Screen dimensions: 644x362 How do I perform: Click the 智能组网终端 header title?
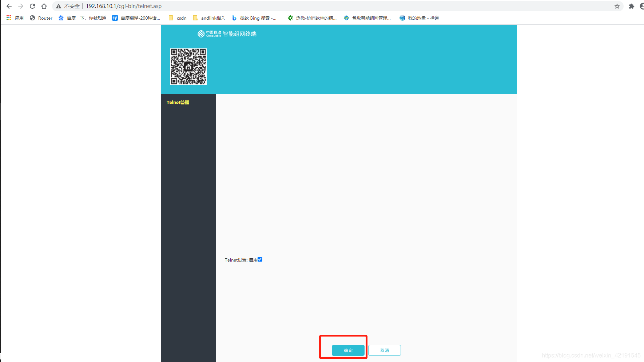pyautogui.click(x=239, y=34)
